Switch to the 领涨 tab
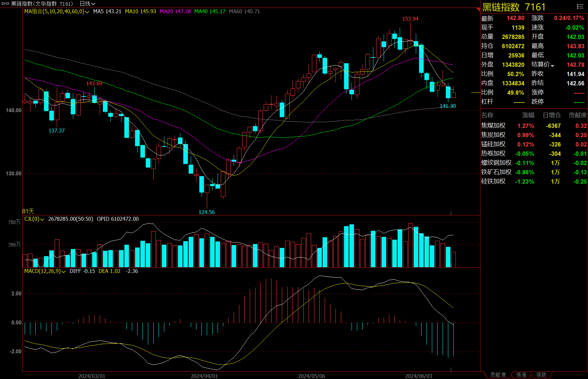 click(x=521, y=375)
